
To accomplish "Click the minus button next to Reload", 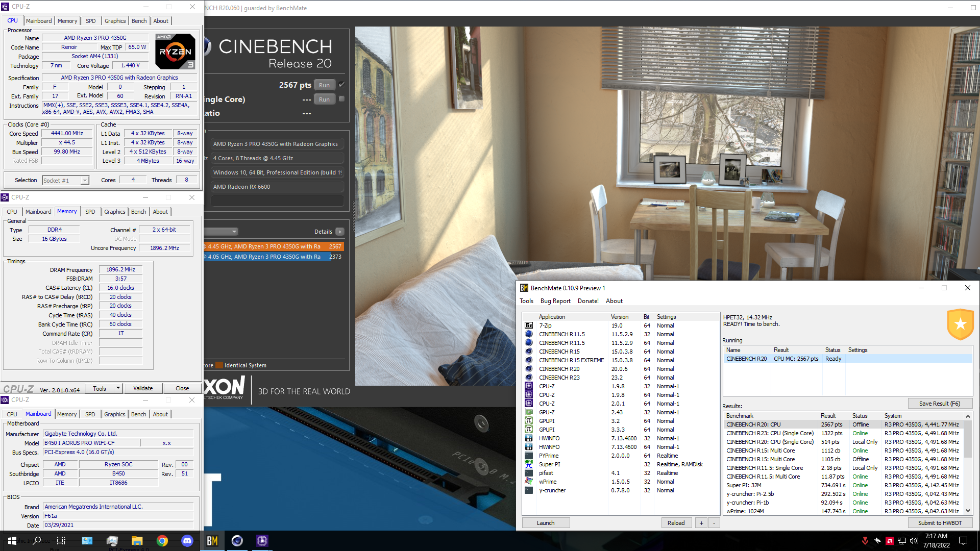I will click(714, 523).
